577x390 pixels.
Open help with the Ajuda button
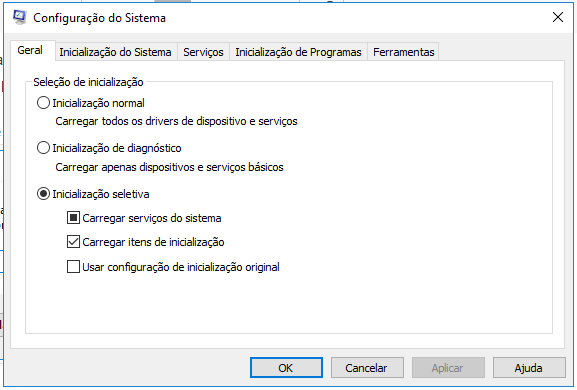(x=529, y=368)
